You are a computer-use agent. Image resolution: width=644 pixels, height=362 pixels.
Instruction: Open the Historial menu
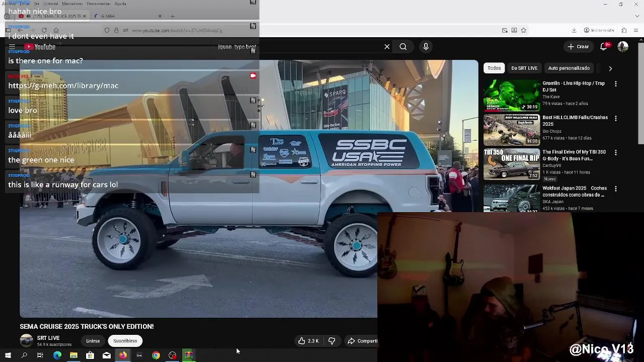pyautogui.click(x=51, y=4)
